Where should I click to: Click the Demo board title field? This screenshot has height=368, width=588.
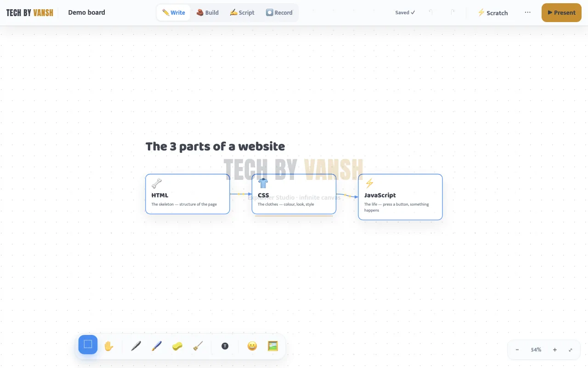tap(87, 12)
